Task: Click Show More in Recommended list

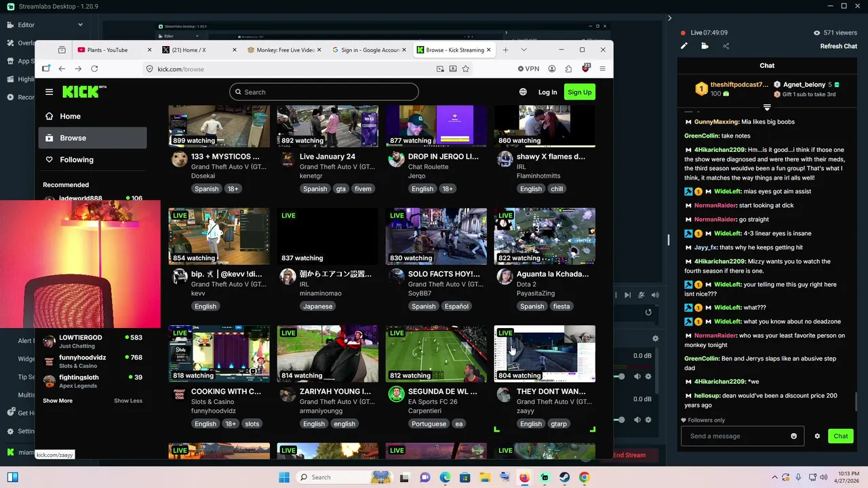Action: [58, 401]
